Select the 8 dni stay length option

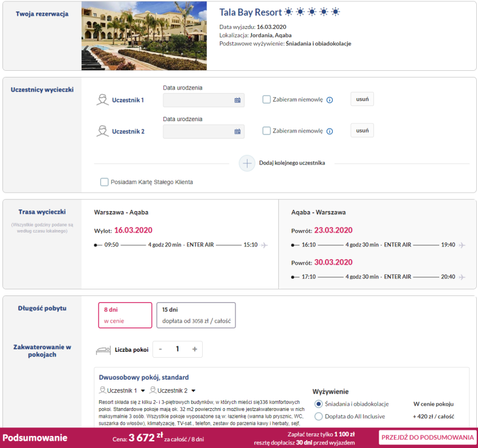(x=125, y=315)
